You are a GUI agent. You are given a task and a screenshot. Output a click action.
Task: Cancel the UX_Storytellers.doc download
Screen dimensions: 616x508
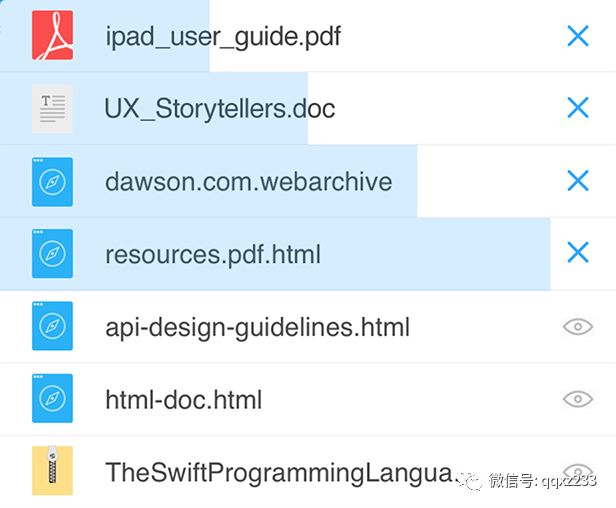578,108
